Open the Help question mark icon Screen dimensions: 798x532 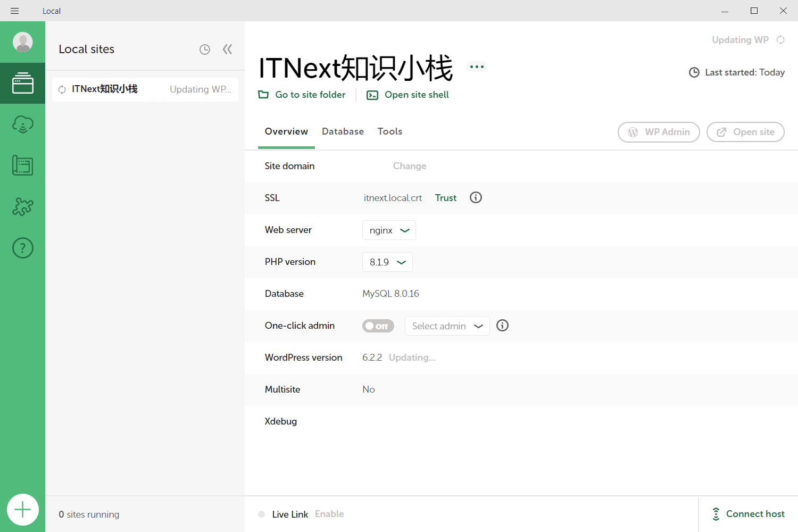point(23,248)
